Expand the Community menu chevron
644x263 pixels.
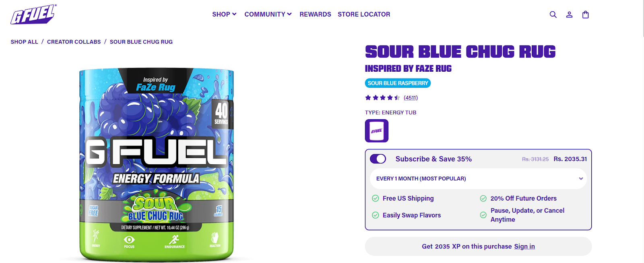pos(289,14)
